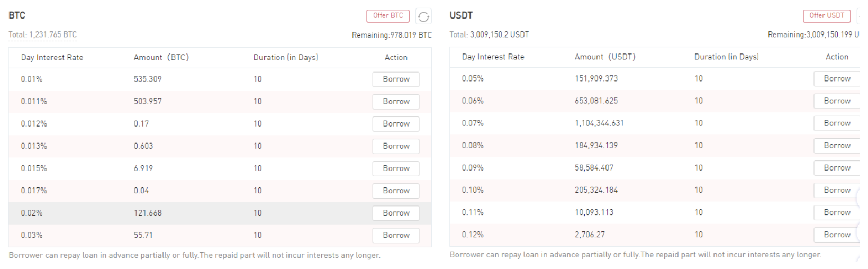Click the Offer BTC button
This screenshot has width=868, height=269.
388,16
